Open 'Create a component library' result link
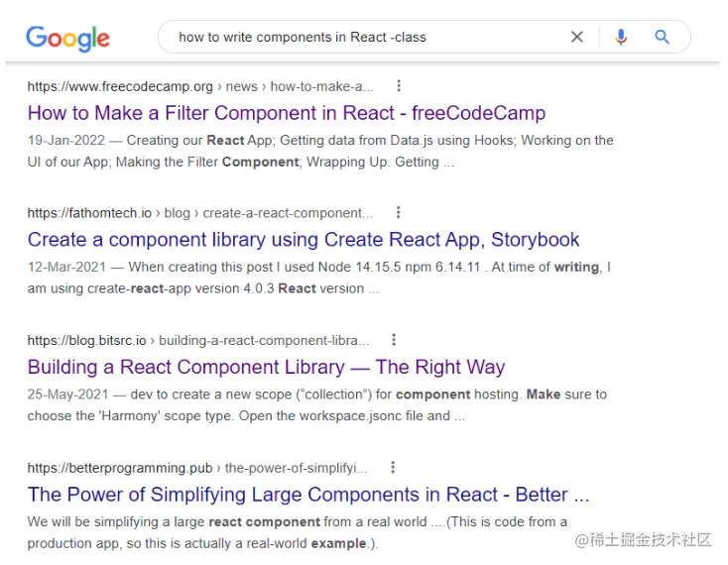The image size is (728, 565). 303,240
